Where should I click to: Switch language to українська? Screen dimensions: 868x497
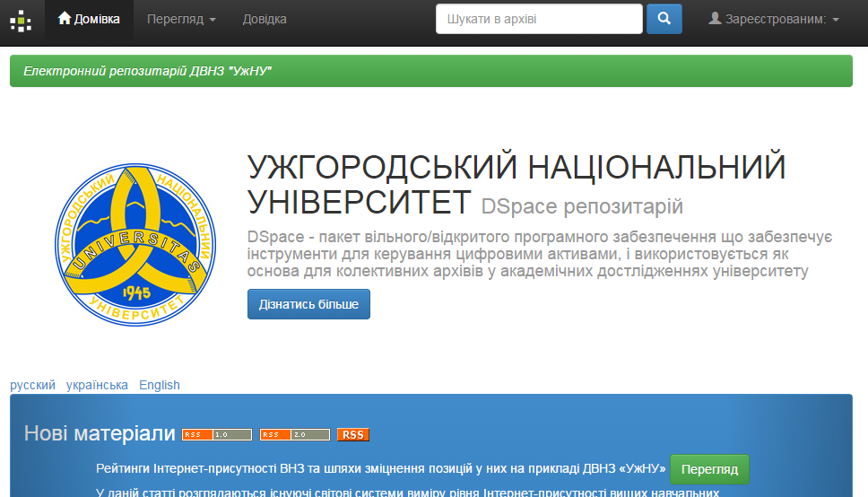click(97, 385)
